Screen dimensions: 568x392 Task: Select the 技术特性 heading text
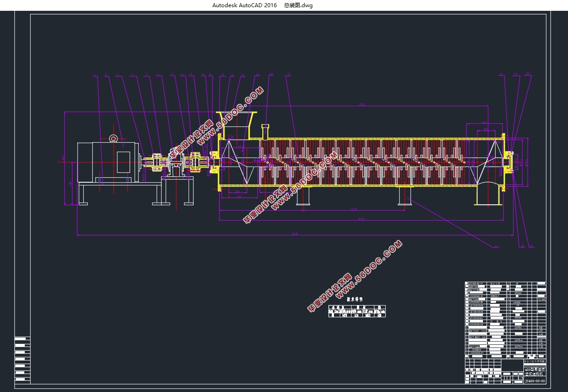(x=355, y=299)
